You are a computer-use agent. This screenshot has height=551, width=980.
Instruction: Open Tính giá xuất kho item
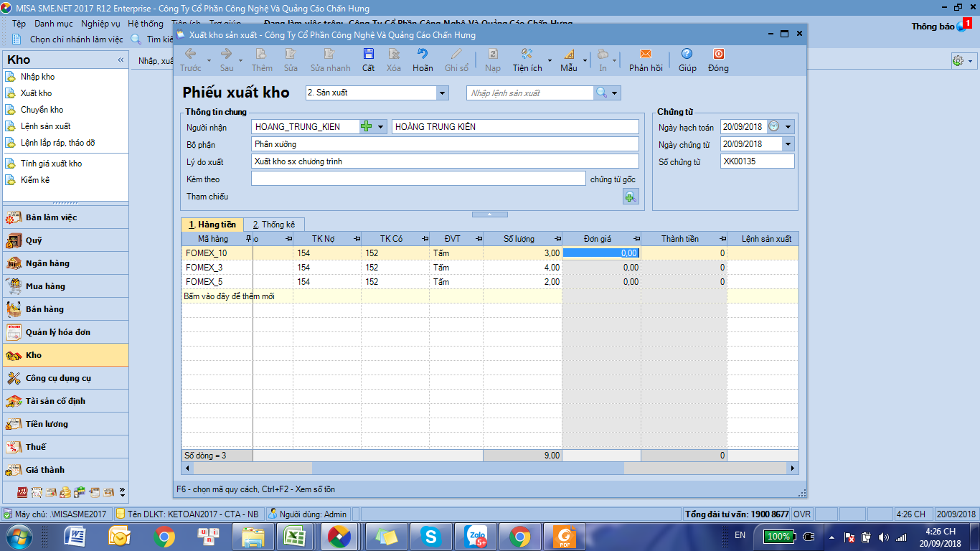(51, 164)
